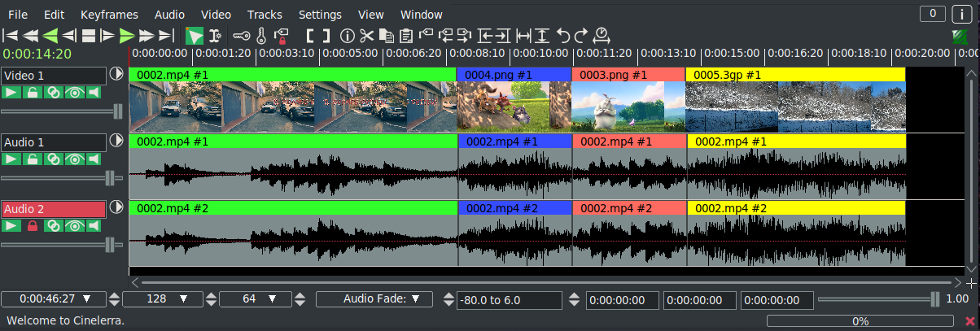Click the 0004.png #1 blue clip title
The height and width of the screenshot is (331, 980).
(514, 75)
